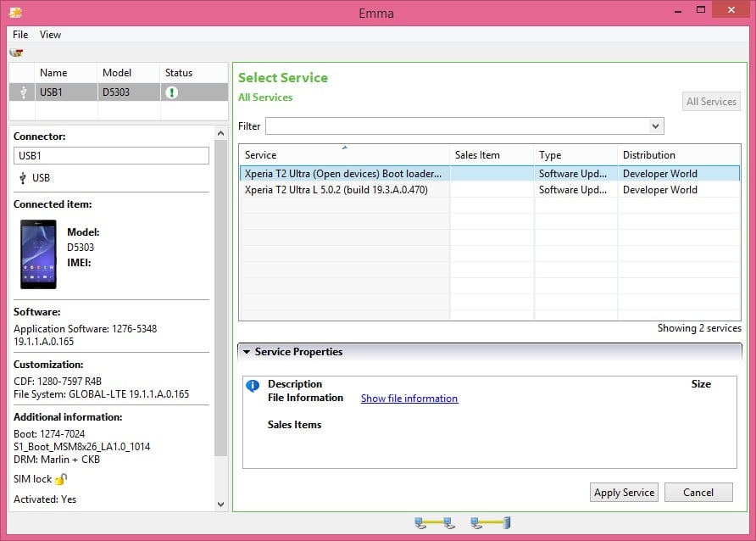Open the File menu
The width and height of the screenshot is (756, 541).
click(19, 35)
